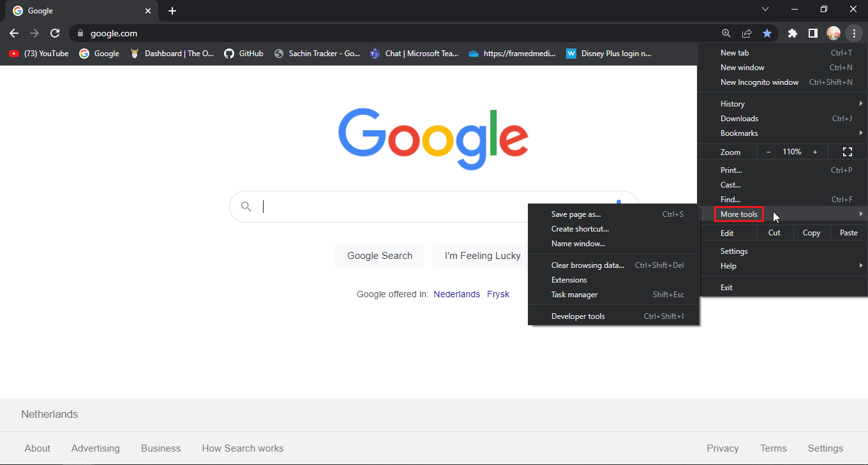868x465 pixels.
Task: Click the reload page icon
Action: pyautogui.click(x=55, y=33)
